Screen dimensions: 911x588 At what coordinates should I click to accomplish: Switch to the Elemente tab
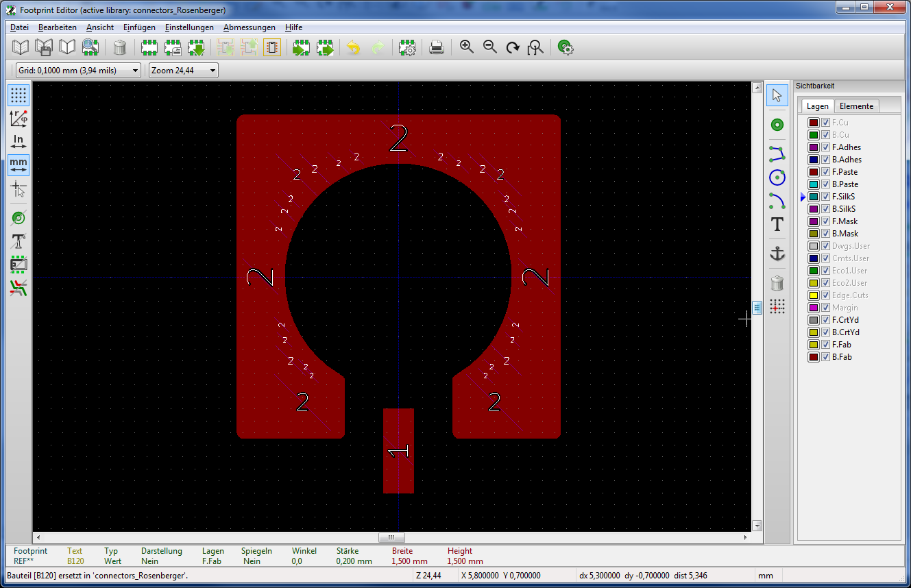point(856,106)
